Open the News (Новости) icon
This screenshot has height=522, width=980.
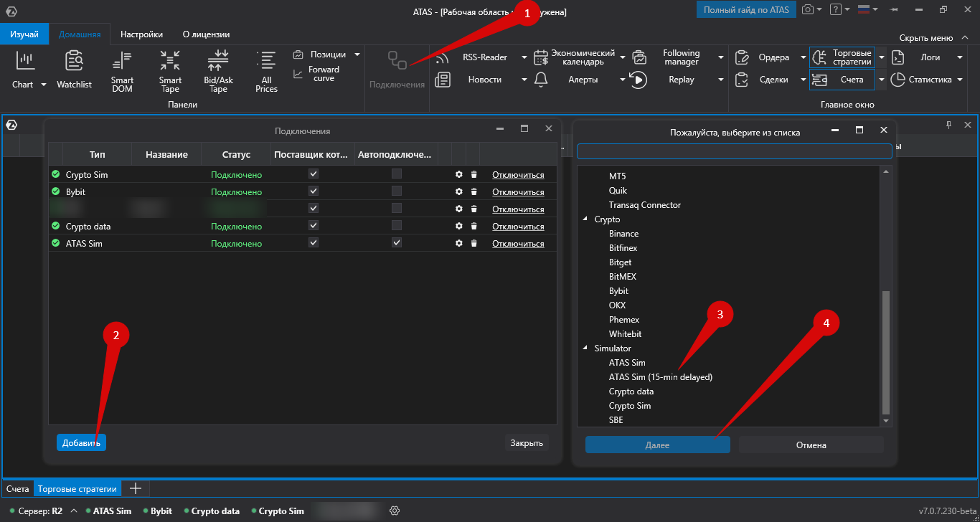[x=443, y=80]
